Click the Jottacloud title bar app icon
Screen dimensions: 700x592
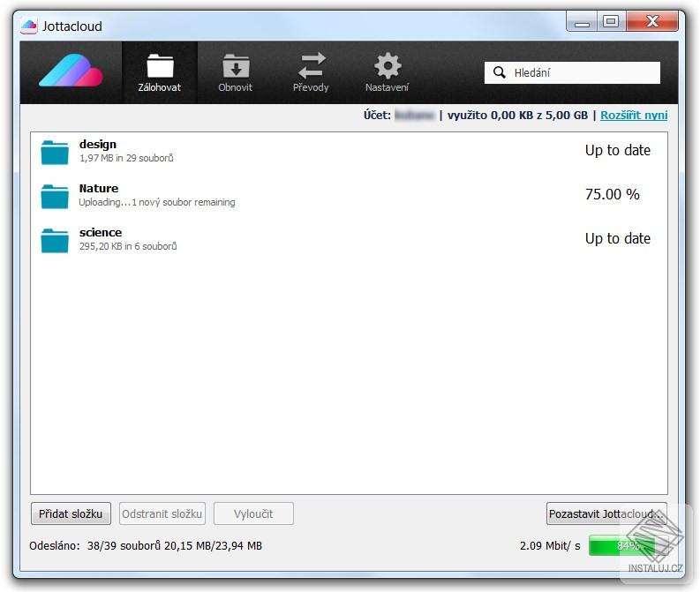29,26
